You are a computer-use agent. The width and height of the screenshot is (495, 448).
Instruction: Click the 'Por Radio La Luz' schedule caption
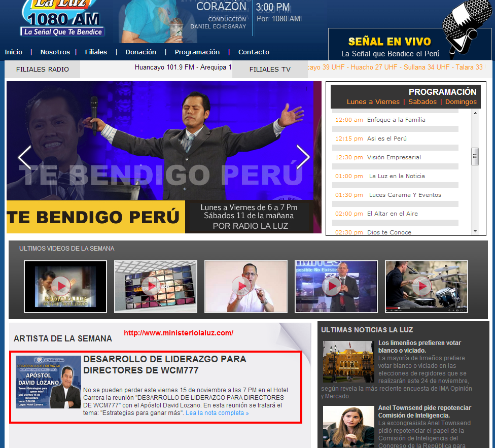click(251, 226)
